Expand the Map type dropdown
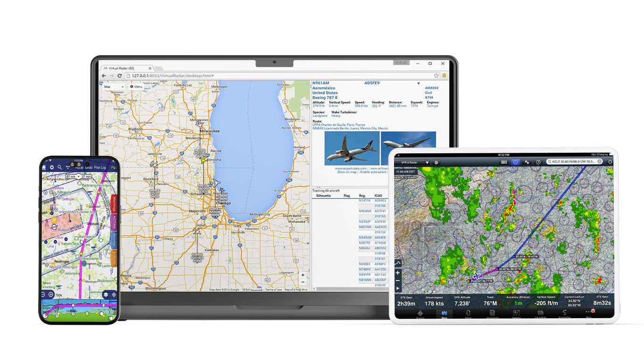 113,87
